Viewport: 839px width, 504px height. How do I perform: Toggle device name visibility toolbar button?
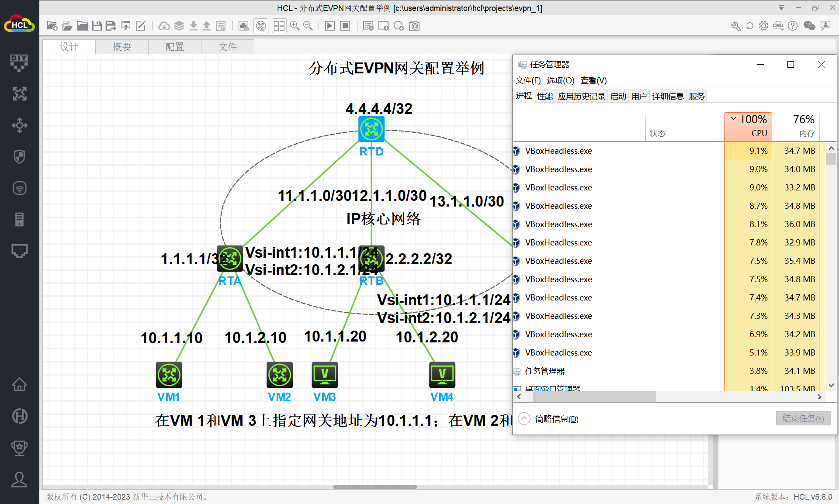pos(261,26)
